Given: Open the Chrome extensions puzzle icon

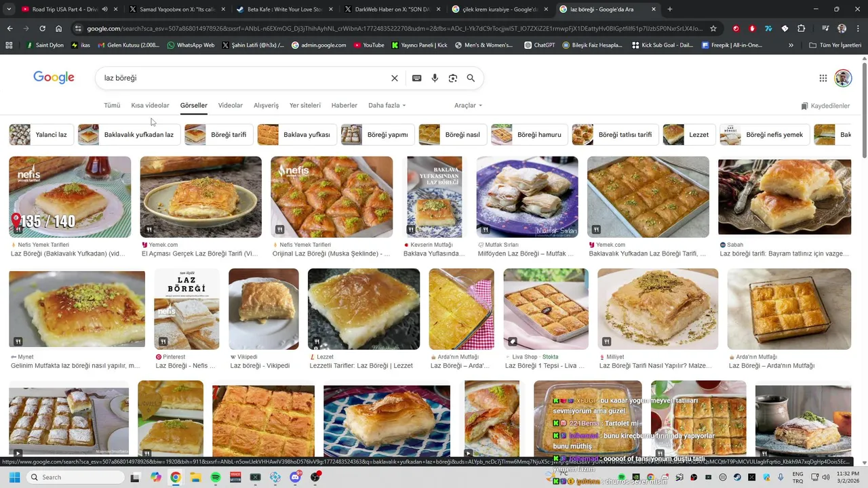Looking at the screenshot, I should (x=801, y=28).
